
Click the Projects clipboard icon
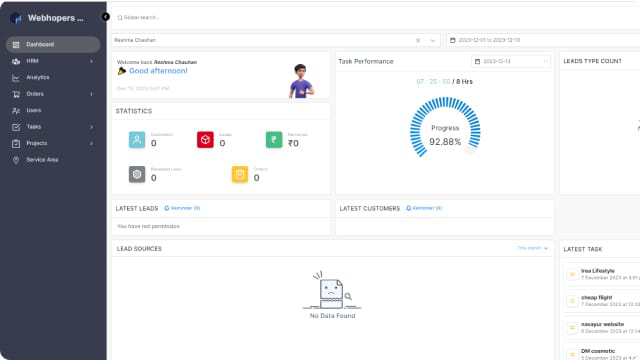[x=16, y=144]
